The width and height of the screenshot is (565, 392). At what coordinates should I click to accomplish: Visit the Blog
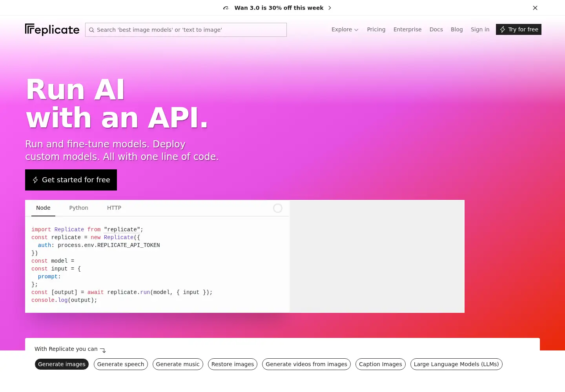click(457, 29)
